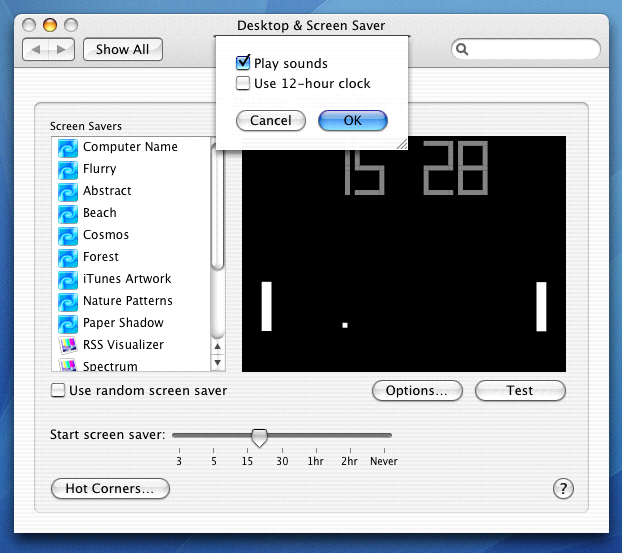Select the Computer Name list entry

[x=131, y=148]
